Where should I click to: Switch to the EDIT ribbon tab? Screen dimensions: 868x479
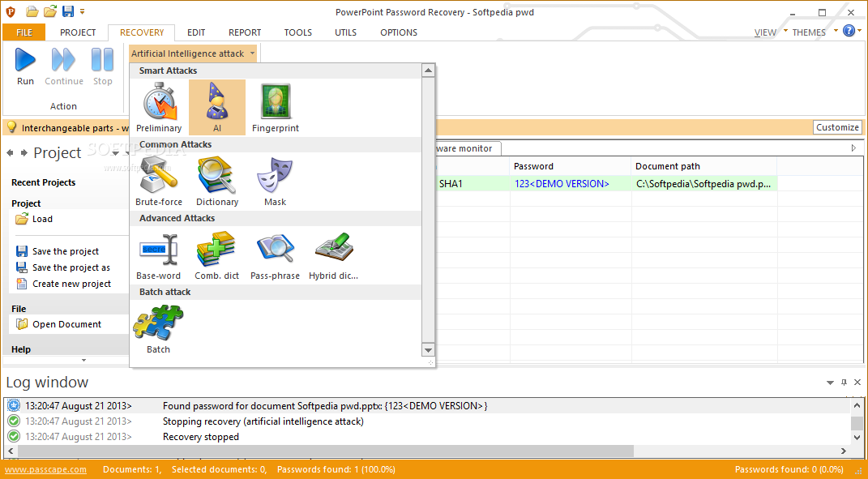pos(196,32)
